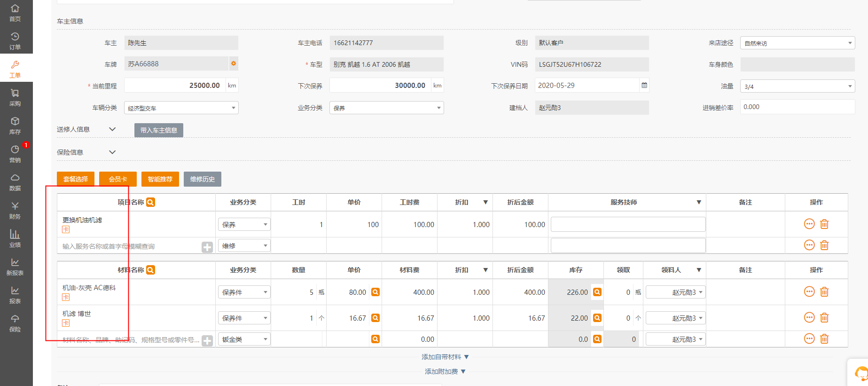Image resolution: width=868 pixels, height=386 pixels.
Task: Open 新报表 new reports in sidebar
Action: 15,267
